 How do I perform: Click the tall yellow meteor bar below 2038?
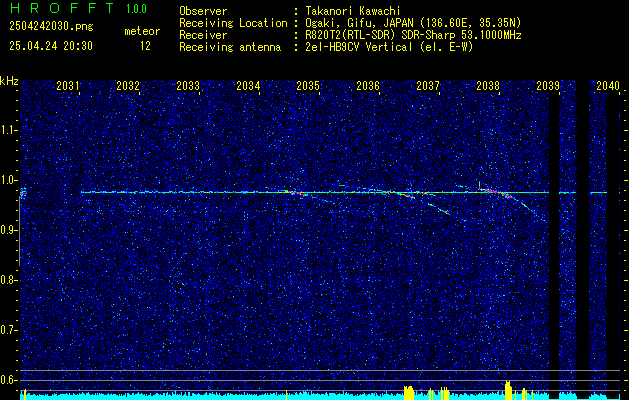click(x=508, y=390)
